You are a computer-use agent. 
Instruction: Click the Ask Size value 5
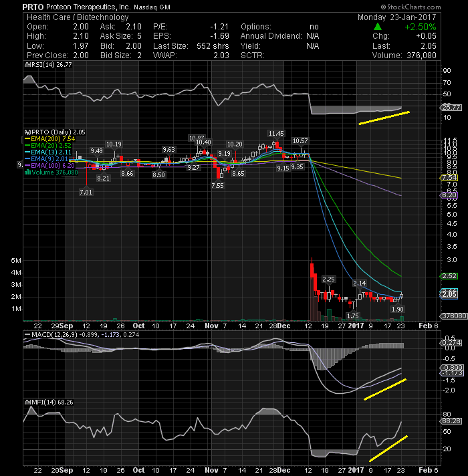(139, 36)
